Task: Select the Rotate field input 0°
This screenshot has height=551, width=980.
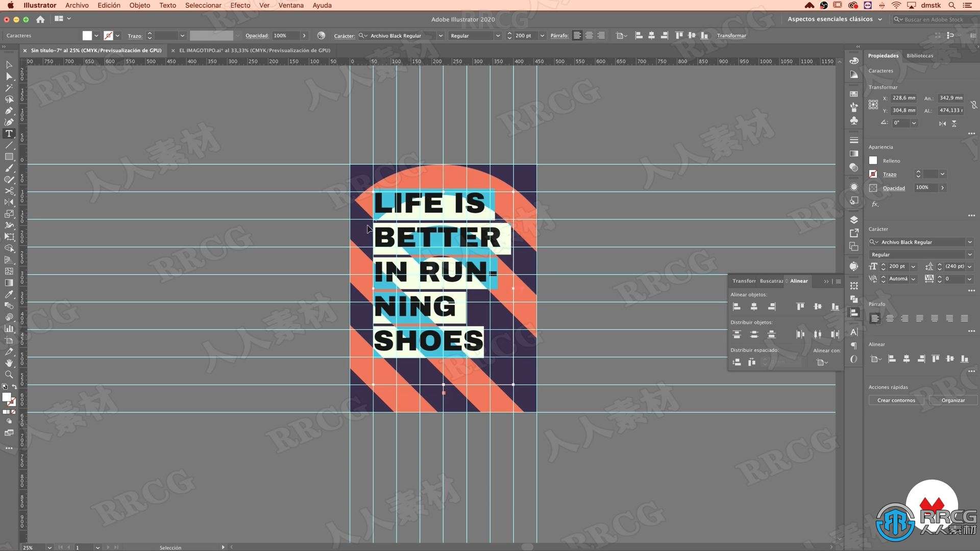Action: coord(900,122)
